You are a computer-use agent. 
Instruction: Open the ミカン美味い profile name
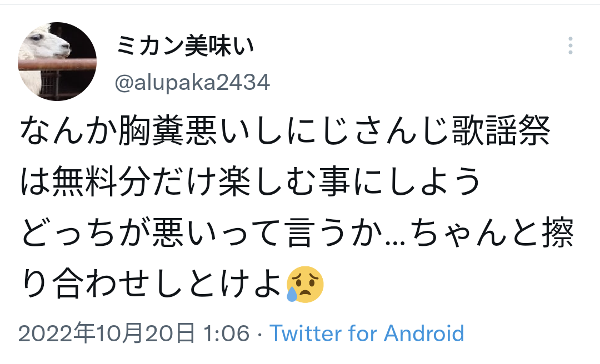click(185, 46)
